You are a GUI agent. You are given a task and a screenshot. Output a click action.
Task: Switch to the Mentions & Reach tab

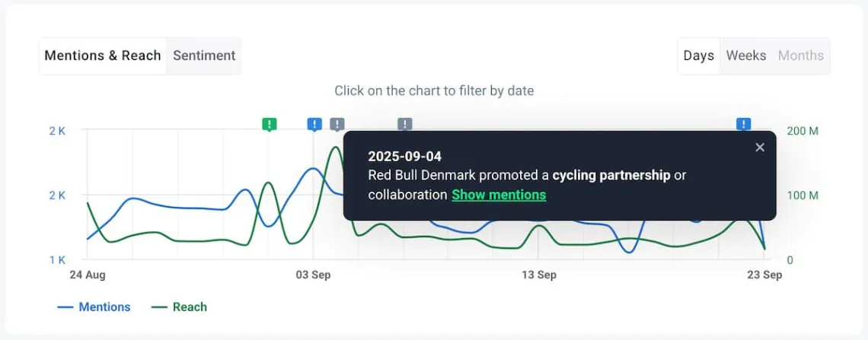[103, 56]
